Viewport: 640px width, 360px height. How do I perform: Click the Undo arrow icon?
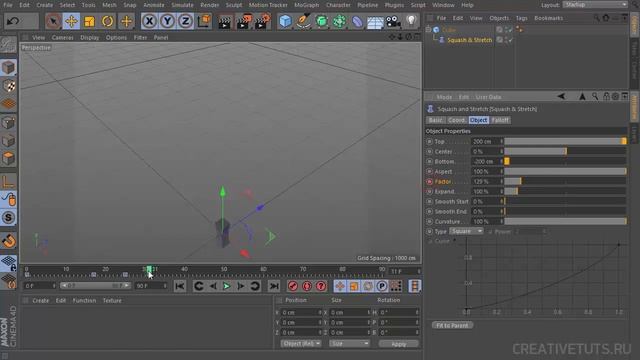(x=13, y=21)
